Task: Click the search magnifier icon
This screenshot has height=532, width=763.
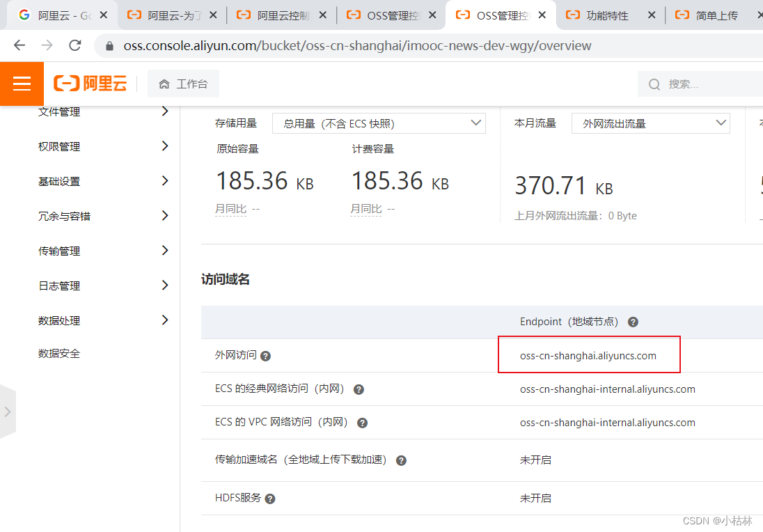Action: [654, 84]
